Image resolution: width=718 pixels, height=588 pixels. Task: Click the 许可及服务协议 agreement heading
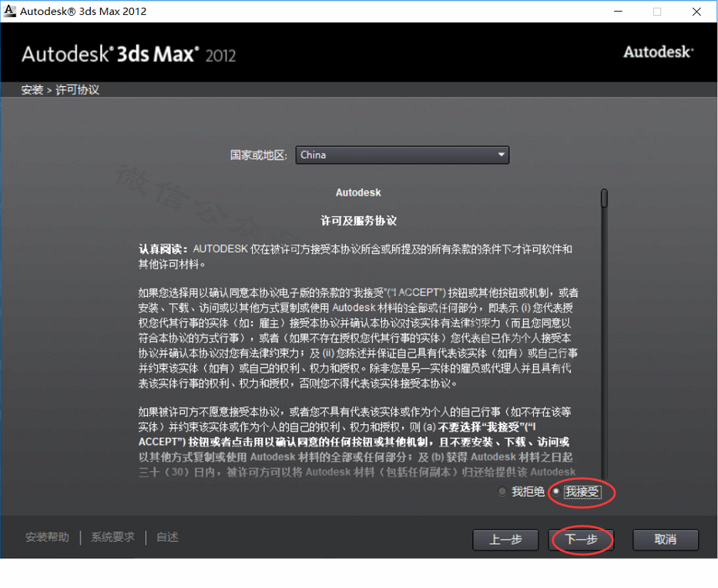click(x=358, y=221)
